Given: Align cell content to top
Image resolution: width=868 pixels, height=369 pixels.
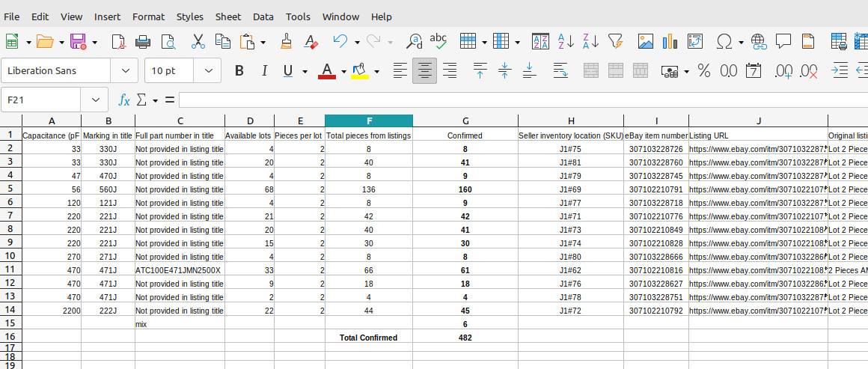Looking at the screenshot, I should pyautogui.click(x=480, y=71).
